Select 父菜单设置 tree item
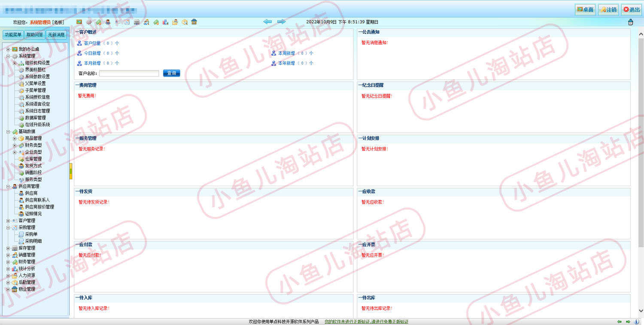644x325 pixels. [x=35, y=83]
